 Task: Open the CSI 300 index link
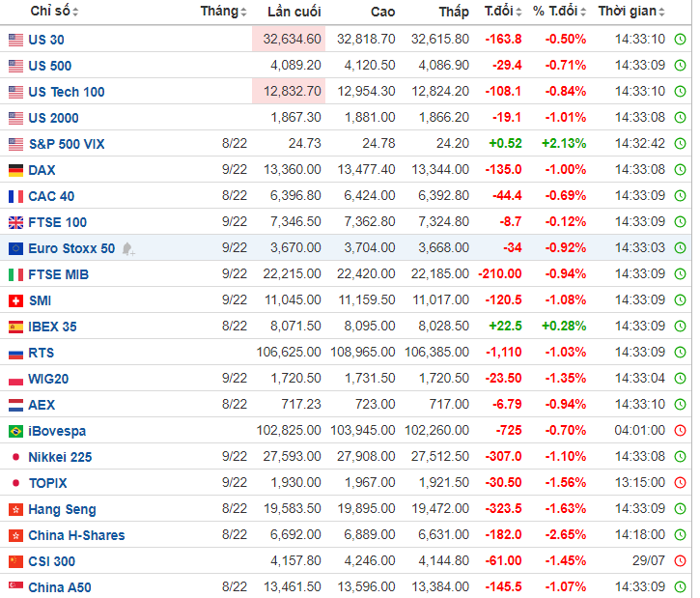tap(51, 561)
